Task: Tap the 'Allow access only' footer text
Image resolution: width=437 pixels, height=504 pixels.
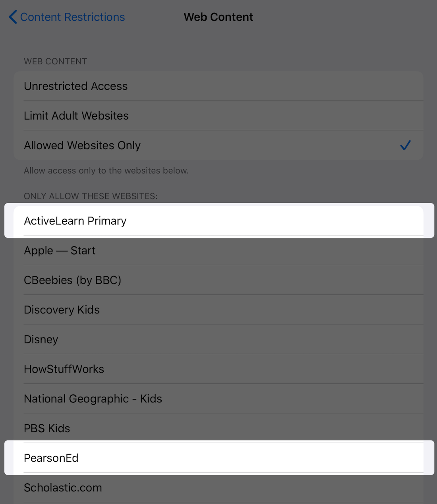Action: tap(106, 171)
